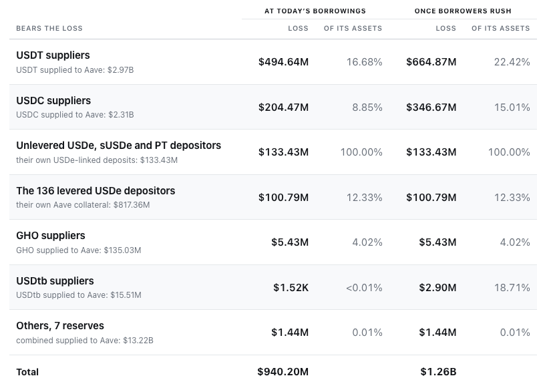Image resolution: width=549 pixels, height=392 pixels.
Task: Click the Unlevered USDe, sUSDe and PT depositors label
Action: (x=118, y=146)
